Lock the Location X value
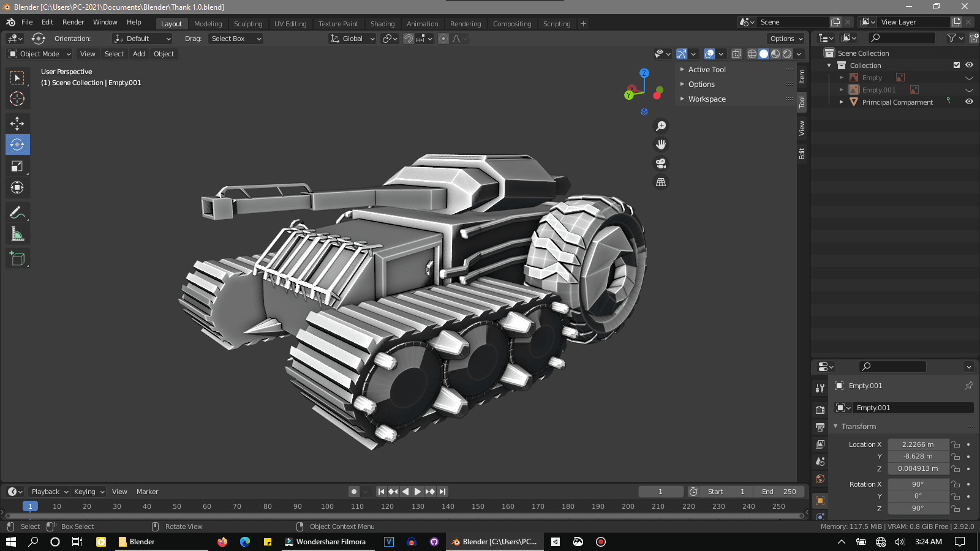Screen dimensions: 980x551 pyautogui.click(x=956, y=444)
